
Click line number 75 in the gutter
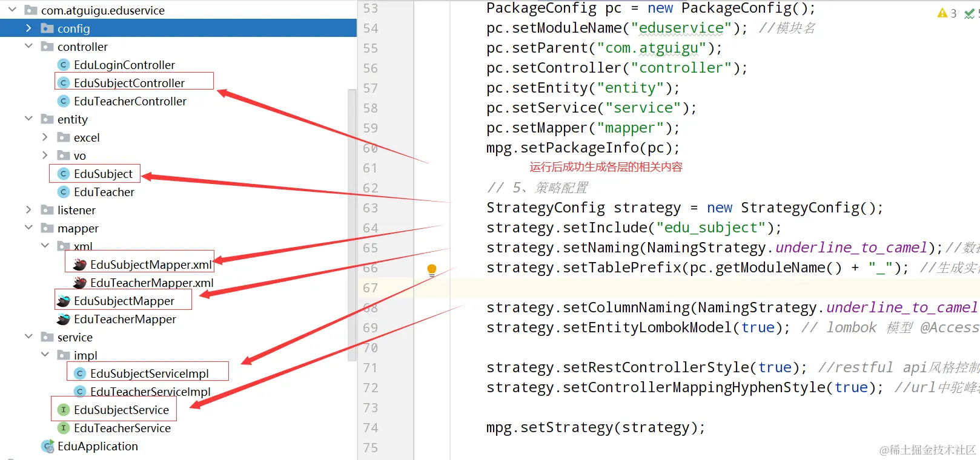(371, 448)
